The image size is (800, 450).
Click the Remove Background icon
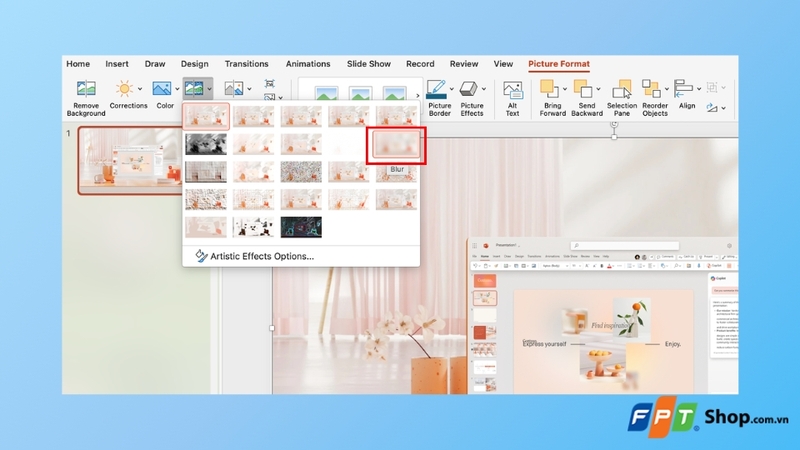coord(86,88)
